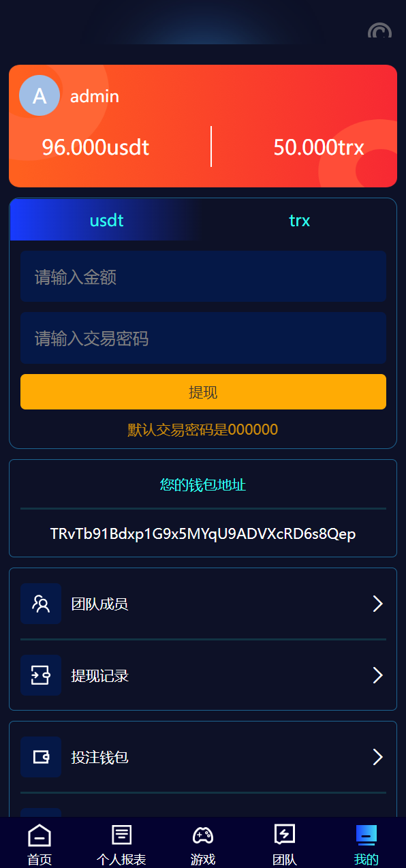The width and height of the screenshot is (406, 868).
Task: Focus the transaction password field
Action: click(203, 338)
